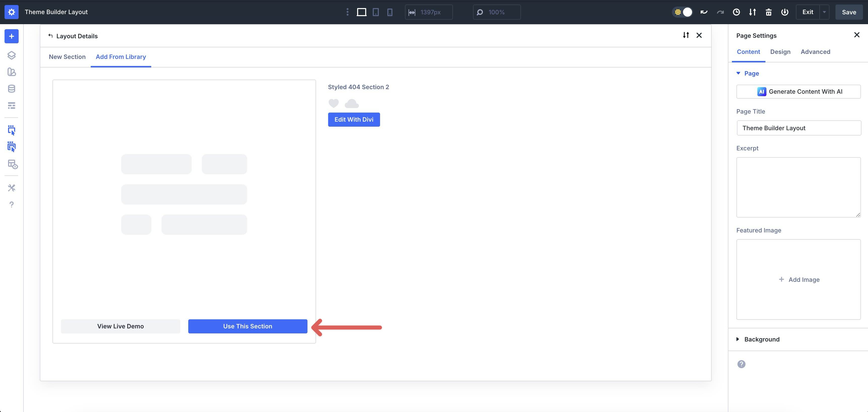Toggle light/dark interface mode
Screen dimensions: 868x412
(682, 12)
